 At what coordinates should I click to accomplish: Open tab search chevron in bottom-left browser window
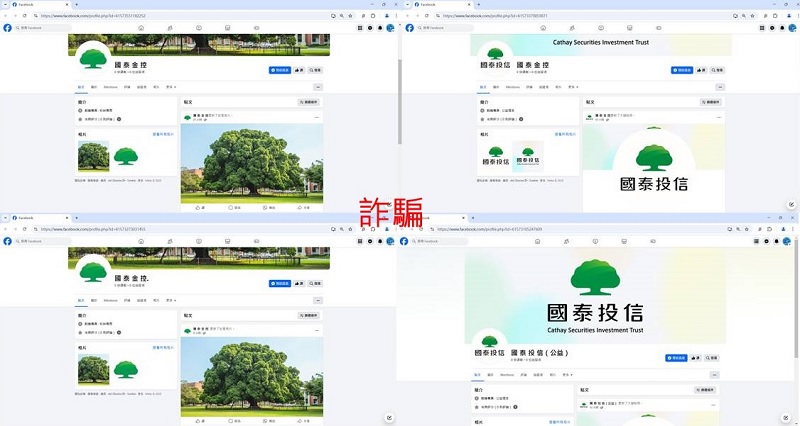pyautogui.click(x=5, y=218)
